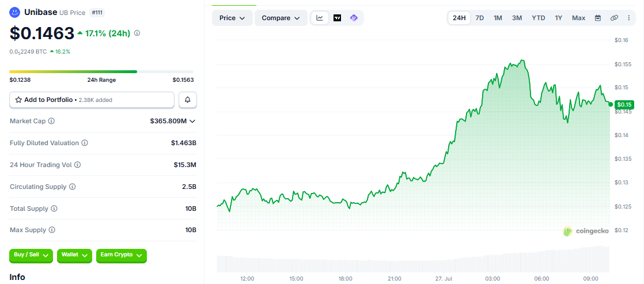Viewport: 644px width, 284px height.
Task: Click the 24h low value $0.1238
Action: coord(19,80)
